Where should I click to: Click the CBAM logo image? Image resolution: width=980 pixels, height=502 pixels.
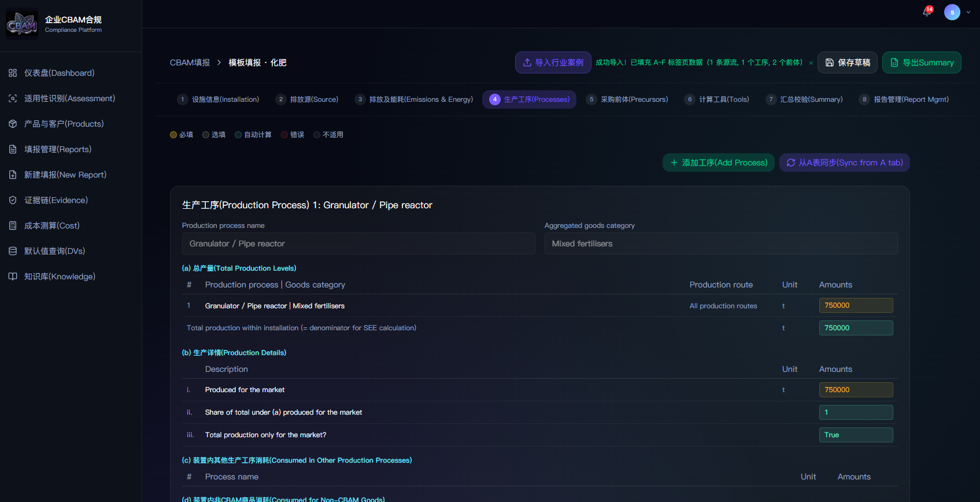[x=22, y=24]
